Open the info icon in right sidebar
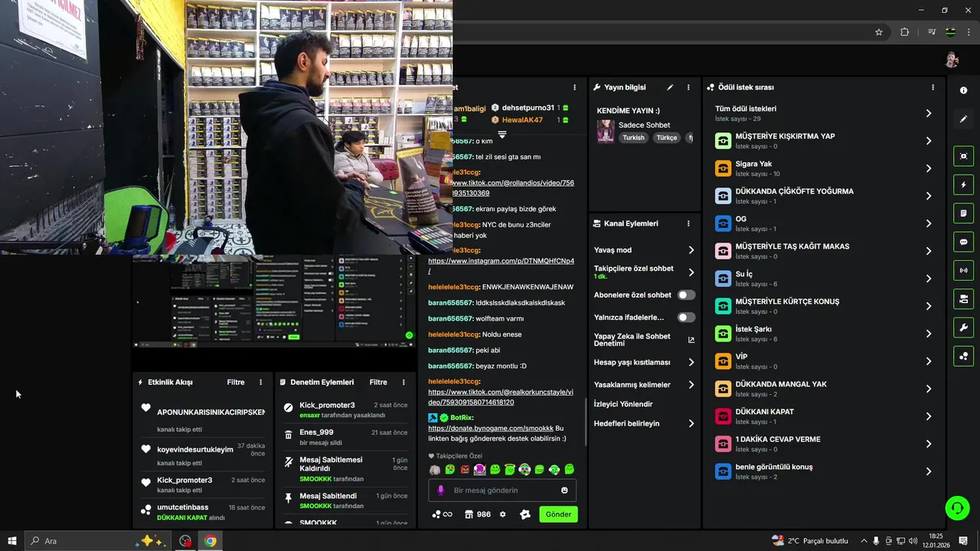This screenshot has width=980, height=551. point(963,90)
